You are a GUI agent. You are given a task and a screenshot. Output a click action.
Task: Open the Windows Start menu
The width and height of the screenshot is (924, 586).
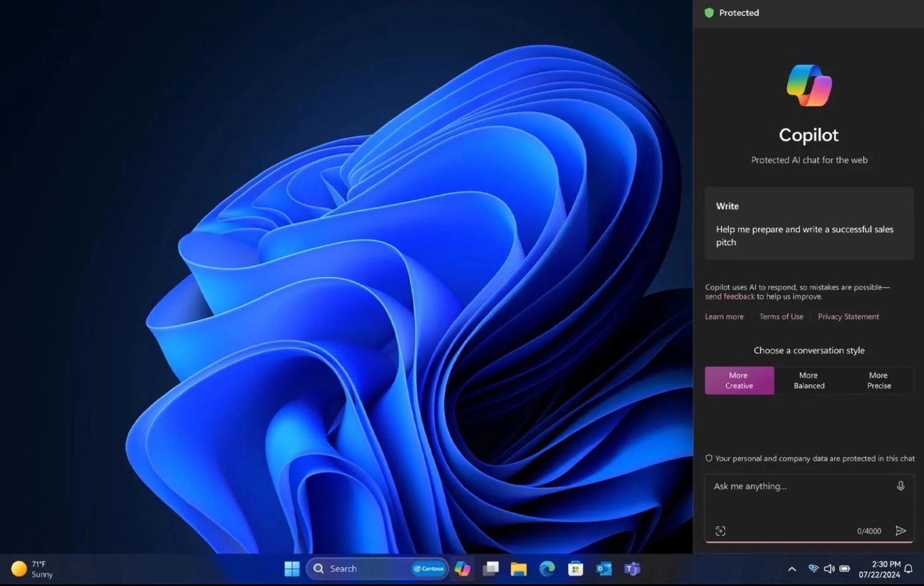pyautogui.click(x=292, y=569)
